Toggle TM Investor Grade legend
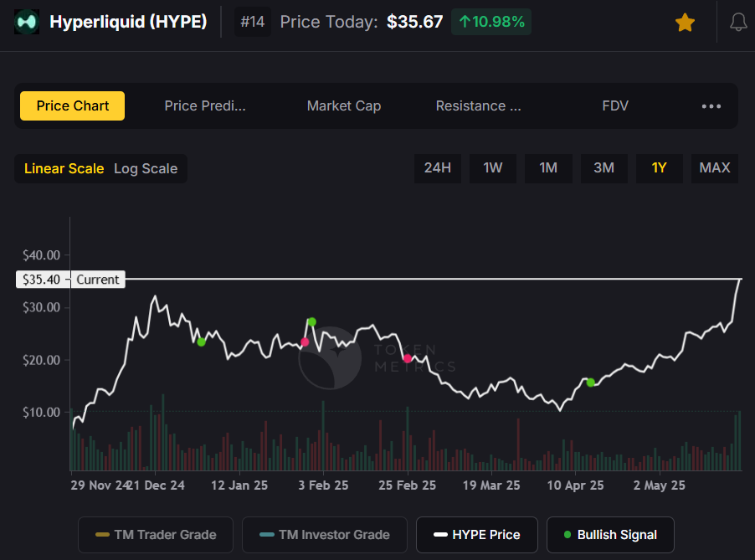755x560 pixels. 325,535
